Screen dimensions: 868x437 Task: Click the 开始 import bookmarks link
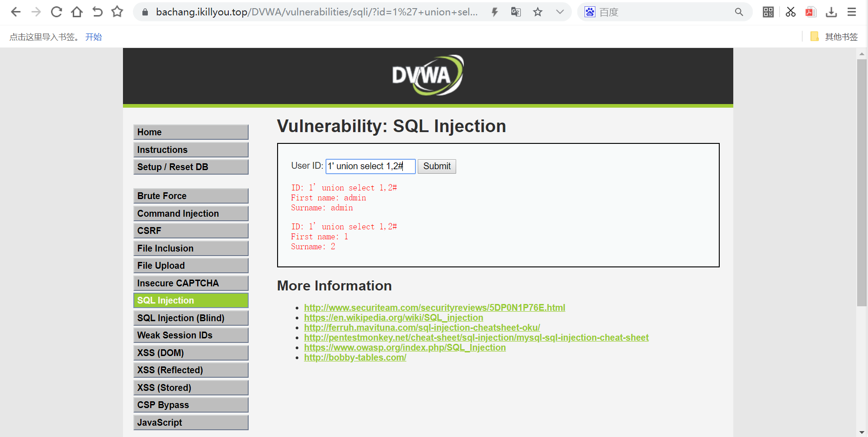[94, 37]
